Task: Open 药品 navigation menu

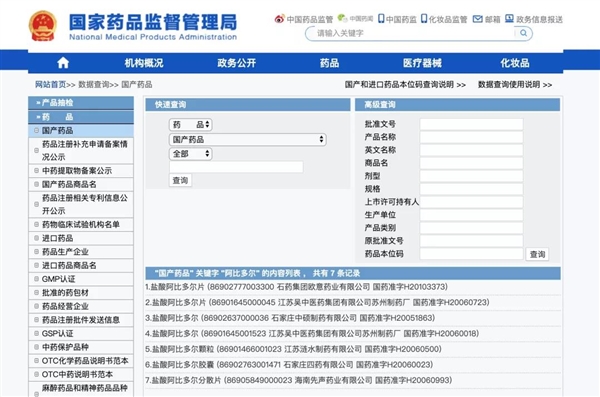Action: pos(329,63)
